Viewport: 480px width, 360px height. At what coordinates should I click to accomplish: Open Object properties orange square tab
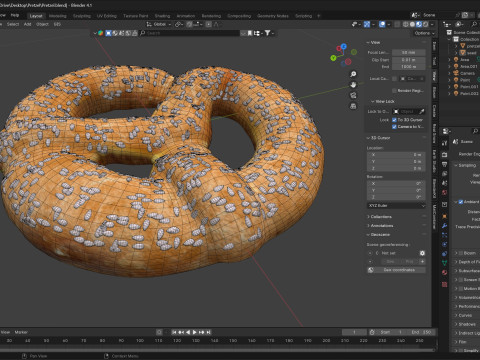click(444, 216)
